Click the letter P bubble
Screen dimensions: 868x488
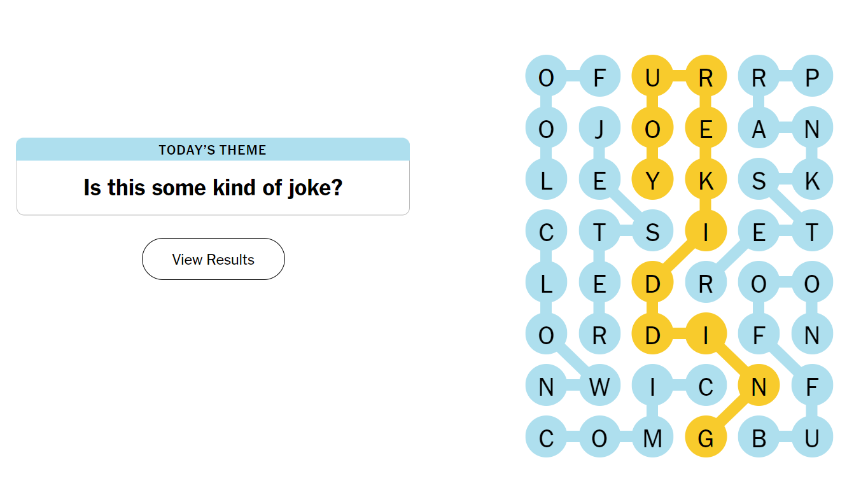tap(812, 78)
